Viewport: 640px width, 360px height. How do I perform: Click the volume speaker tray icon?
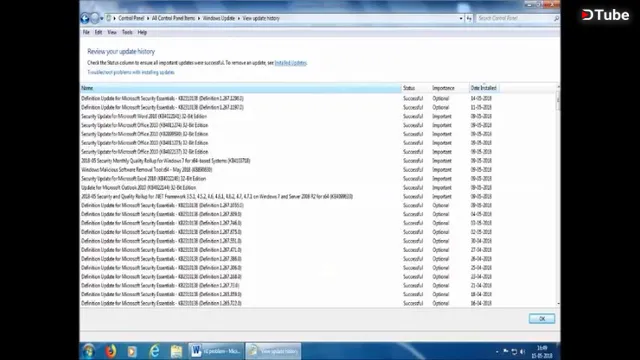[x=522, y=352]
